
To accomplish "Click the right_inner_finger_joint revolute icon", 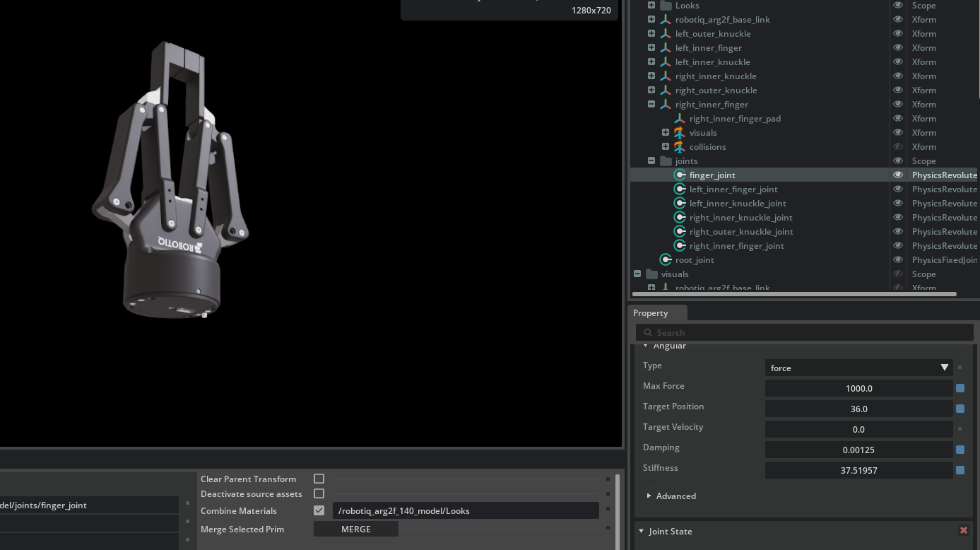I will [680, 245].
